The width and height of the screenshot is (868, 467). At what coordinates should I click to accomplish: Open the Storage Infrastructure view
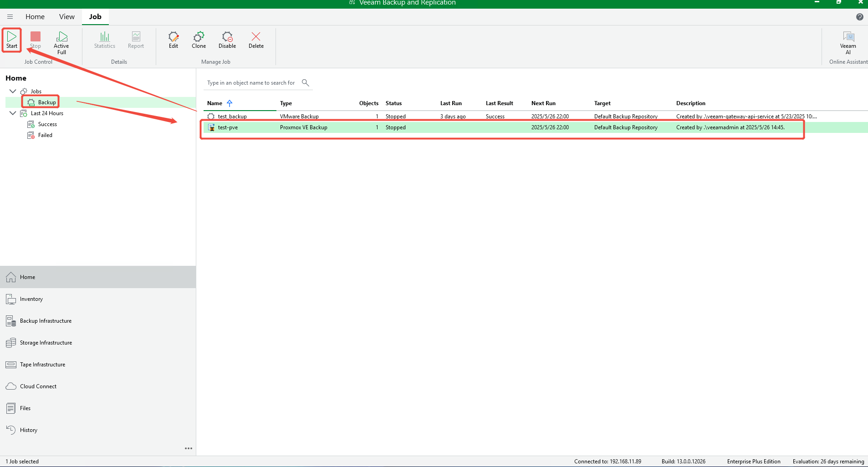(98, 343)
